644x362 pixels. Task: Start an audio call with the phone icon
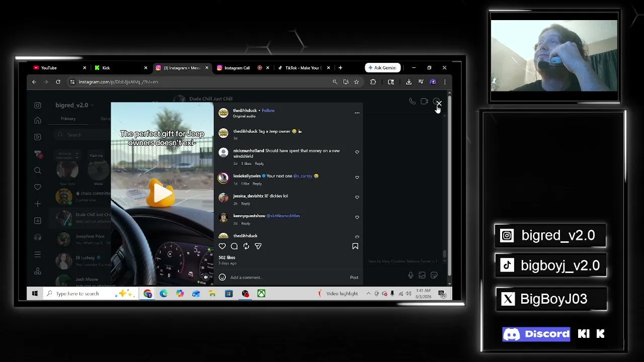pyautogui.click(x=412, y=102)
